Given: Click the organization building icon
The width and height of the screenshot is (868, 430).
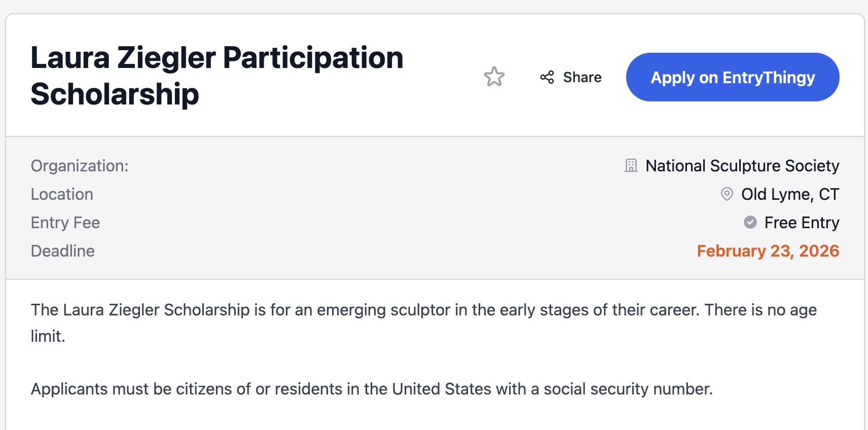Looking at the screenshot, I should (x=631, y=166).
